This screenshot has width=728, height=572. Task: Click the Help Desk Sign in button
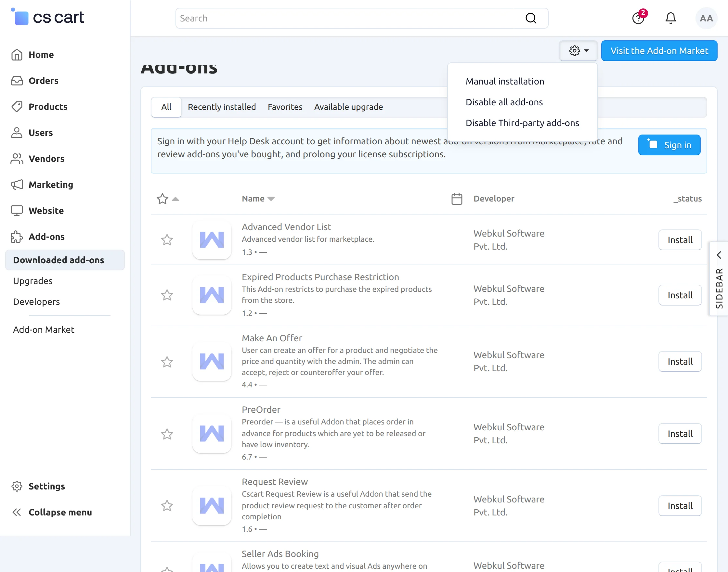tap(669, 145)
